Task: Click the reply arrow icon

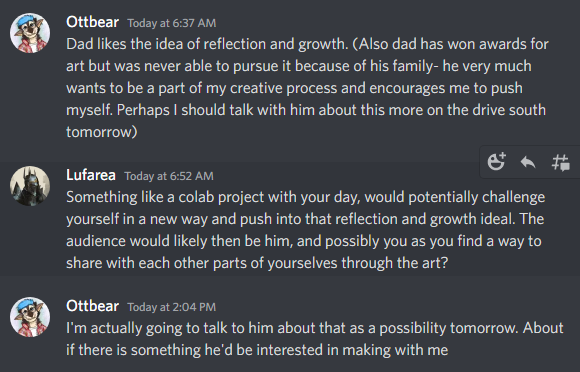Action: pyautogui.click(x=528, y=162)
